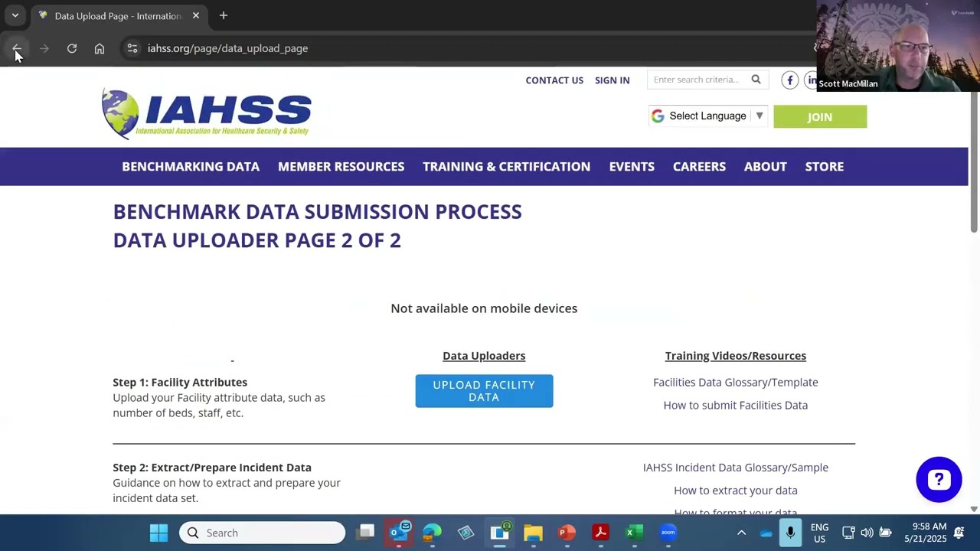
Task: Click the Upload Facility Data button
Action: coord(484,391)
